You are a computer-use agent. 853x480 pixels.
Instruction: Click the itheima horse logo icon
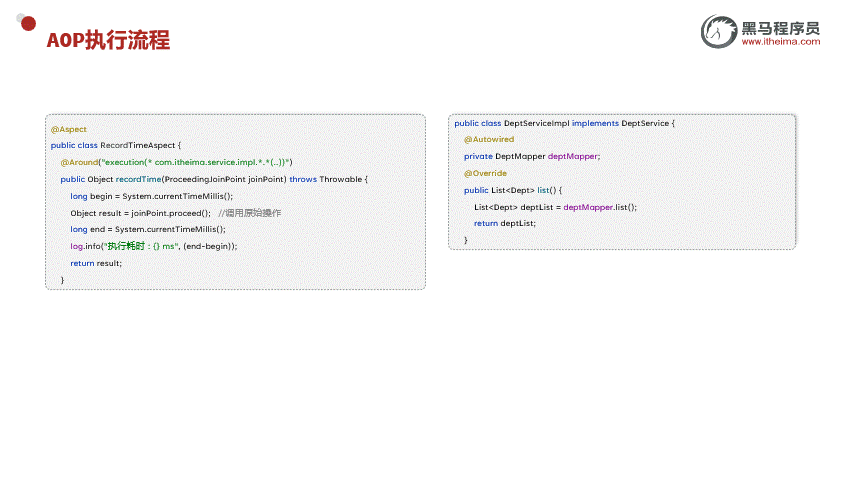[719, 32]
